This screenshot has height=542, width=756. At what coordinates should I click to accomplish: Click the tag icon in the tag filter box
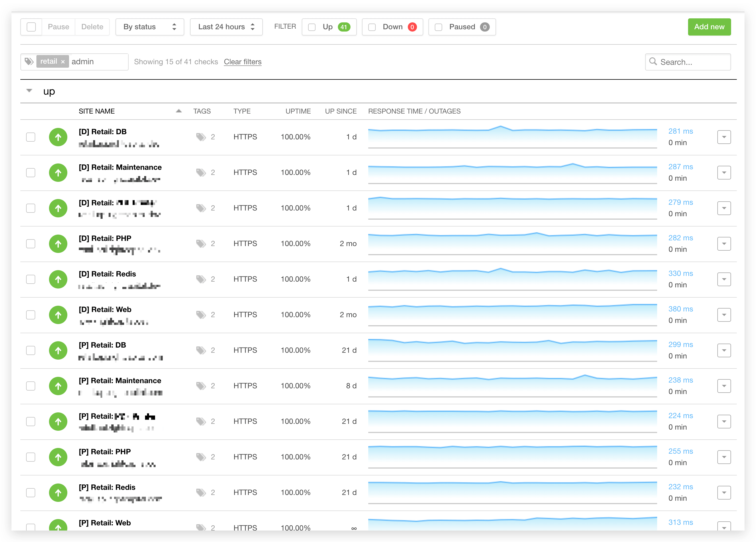tap(29, 61)
